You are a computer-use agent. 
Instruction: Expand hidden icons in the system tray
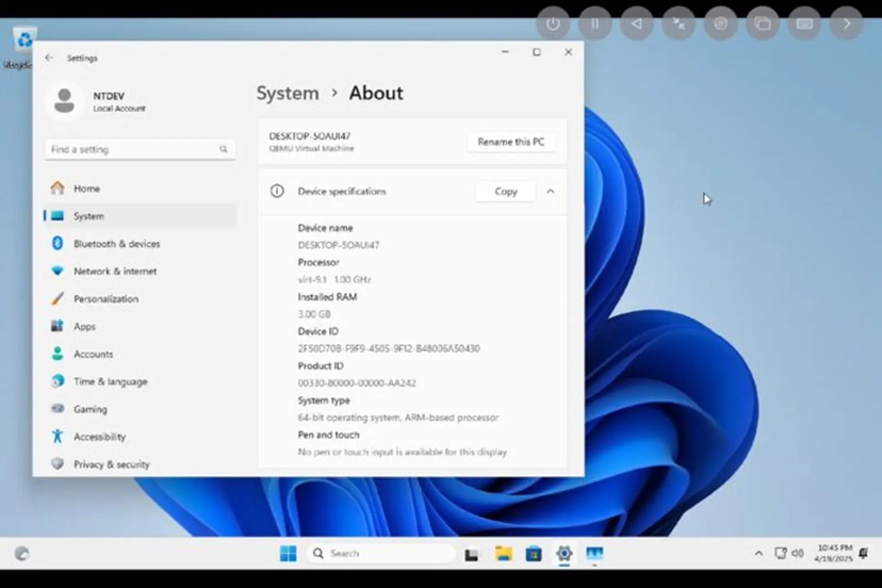point(758,553)
